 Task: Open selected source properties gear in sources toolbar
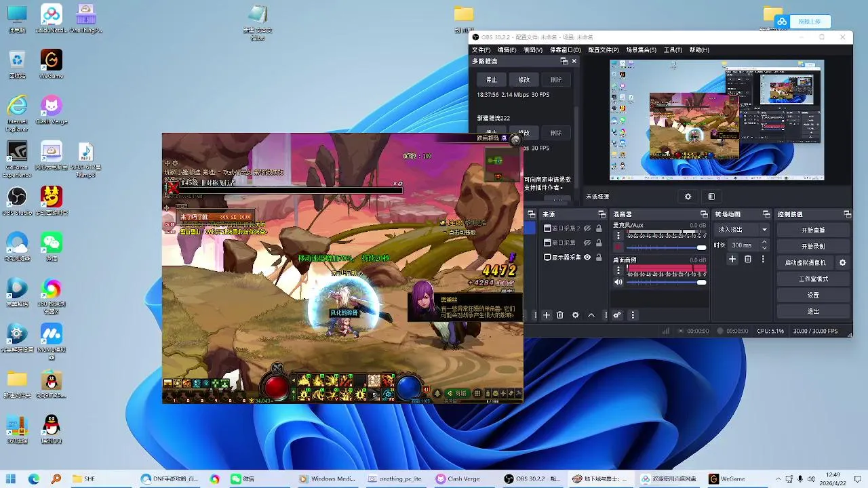tap(576, 315)
